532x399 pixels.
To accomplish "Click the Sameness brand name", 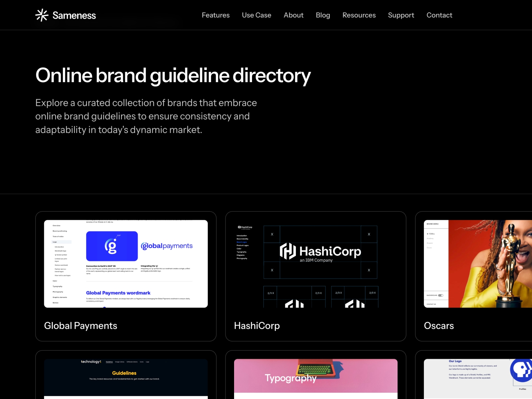I will [74, 15].
